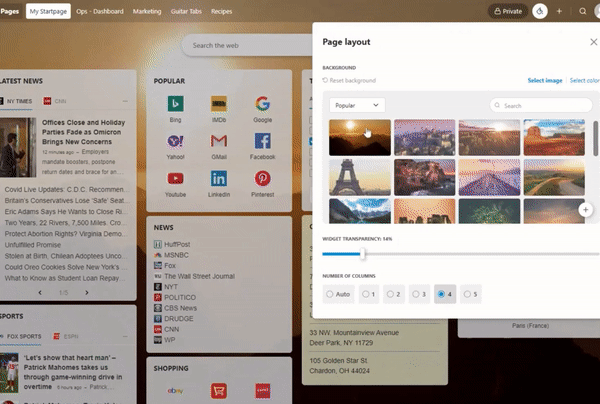600x404 pixels.
Task: Choose the Eiffel Tower background thumbnail
Action: [360, 177]
